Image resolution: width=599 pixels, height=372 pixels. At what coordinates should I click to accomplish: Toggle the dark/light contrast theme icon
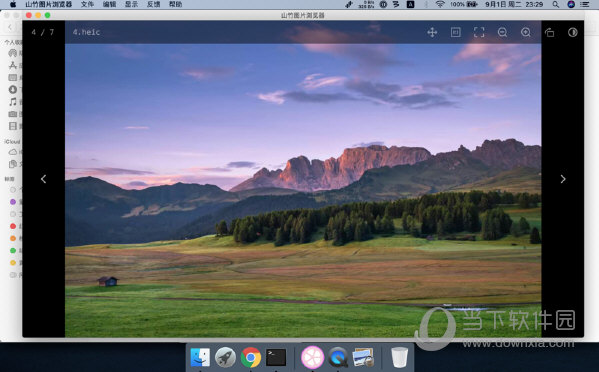click(x=573, y=32)
